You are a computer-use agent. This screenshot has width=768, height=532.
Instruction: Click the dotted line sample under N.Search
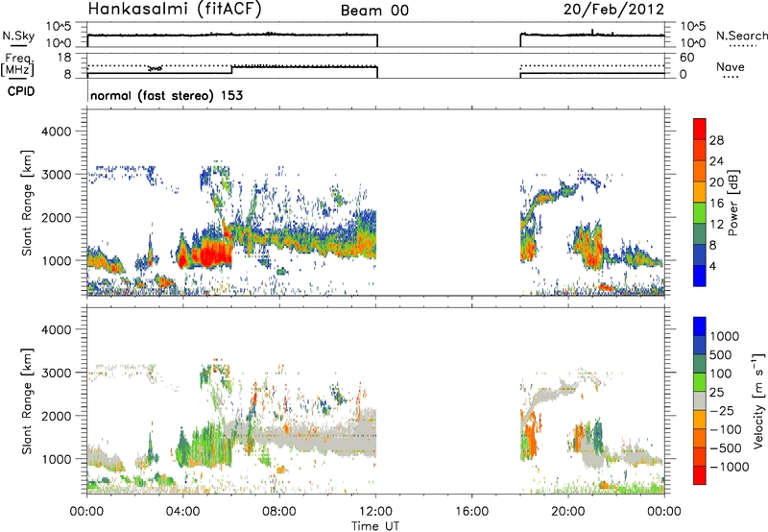pos(743,46)
